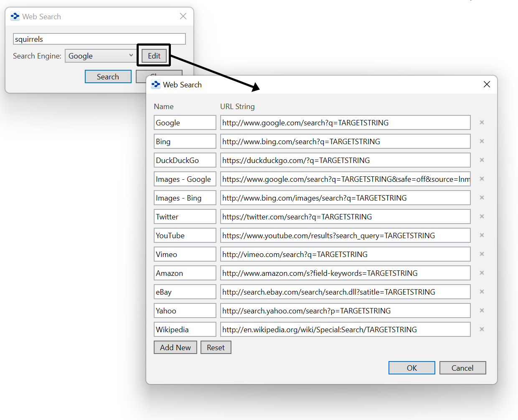
Task: Click the squirrels search text field
Action: click(99, 39)
